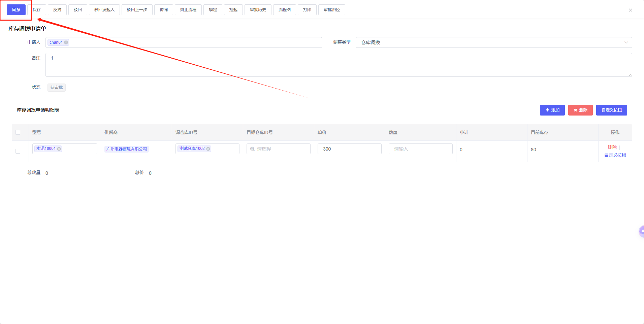Screen dimensions: 644x324
Task: Close the dialog with the X icon
Action: [x=630, y=10]
